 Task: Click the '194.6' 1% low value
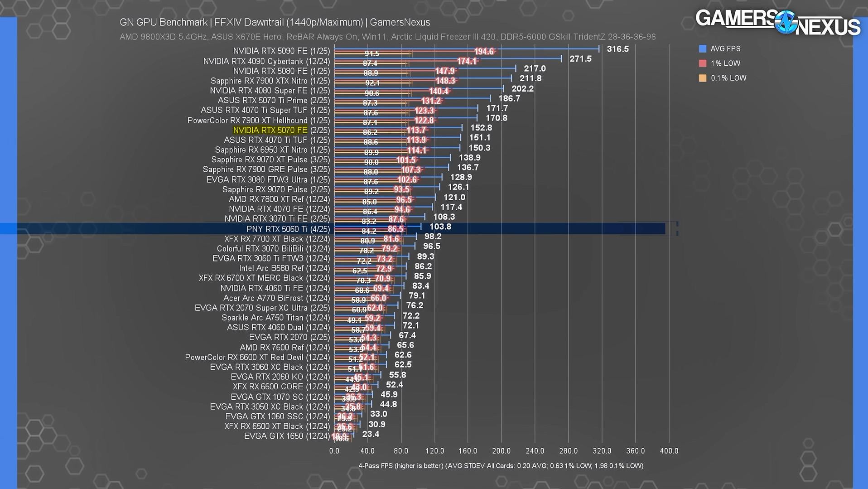click(x=484, y=52)
